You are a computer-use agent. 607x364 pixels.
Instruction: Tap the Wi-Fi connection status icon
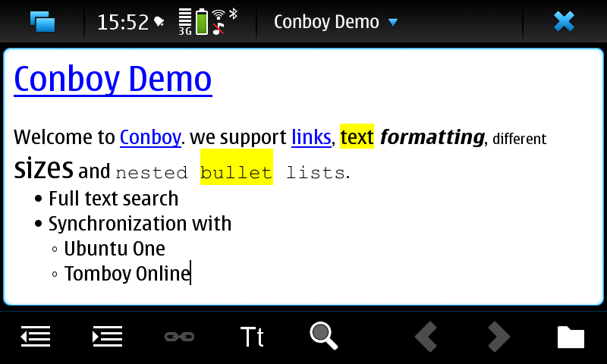click(219, 14)
